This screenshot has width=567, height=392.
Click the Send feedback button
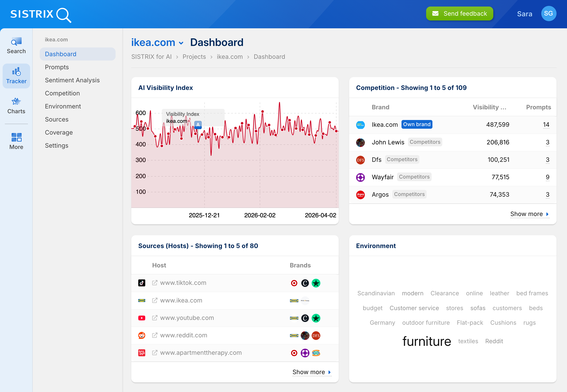pos(459,14)
